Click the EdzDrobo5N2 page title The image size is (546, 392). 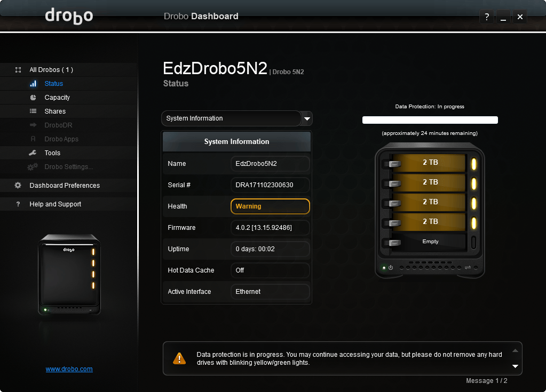pos(215,68)
